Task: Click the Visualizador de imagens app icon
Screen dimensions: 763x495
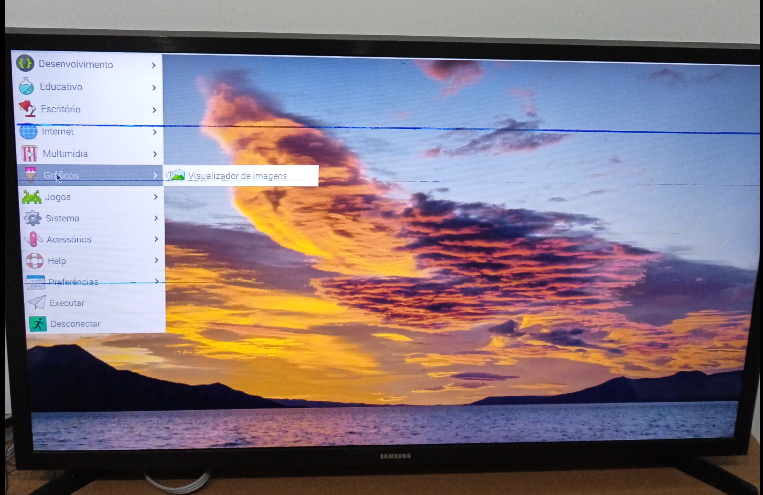Action: [177, 176]
